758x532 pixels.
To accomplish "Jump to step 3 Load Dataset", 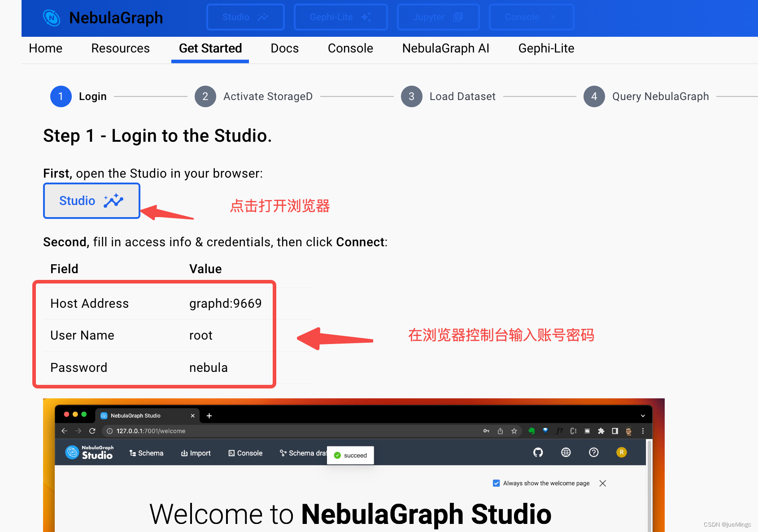I will pyautogui.click(x=449, y=96).
